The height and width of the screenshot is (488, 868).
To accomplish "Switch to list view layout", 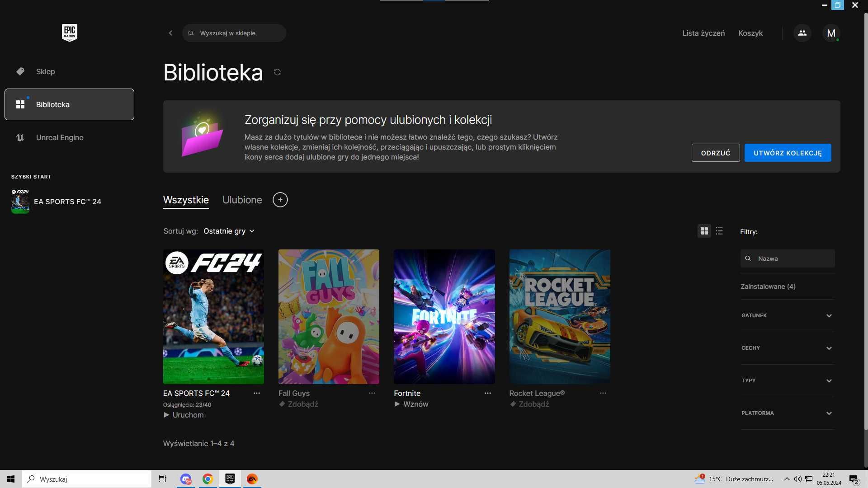I will 719,231.
